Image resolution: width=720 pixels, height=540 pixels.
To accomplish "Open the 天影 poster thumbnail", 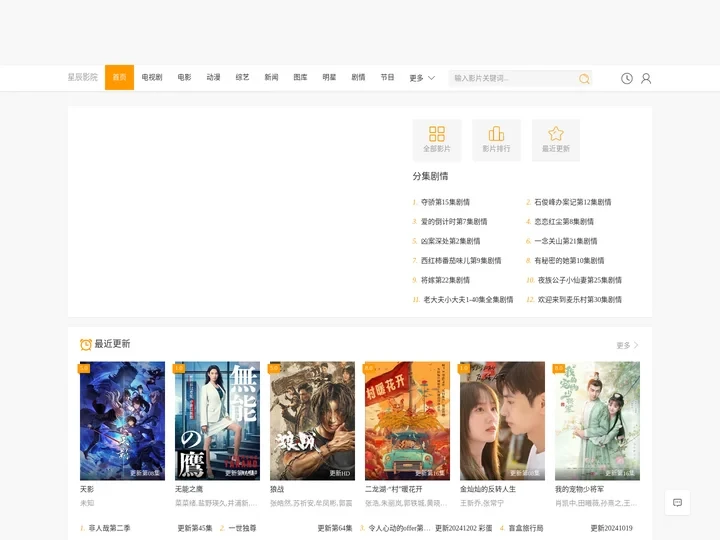I will [x=122, y=421].
